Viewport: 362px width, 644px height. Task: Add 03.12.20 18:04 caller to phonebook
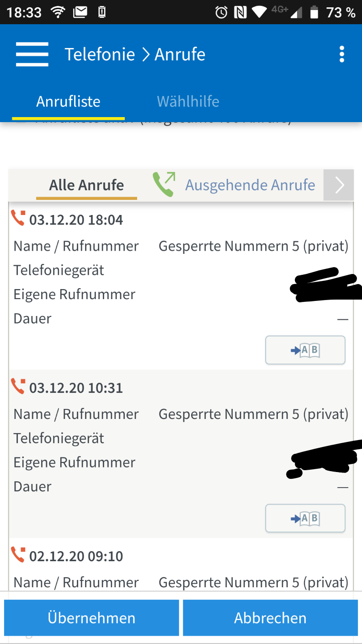305,350
